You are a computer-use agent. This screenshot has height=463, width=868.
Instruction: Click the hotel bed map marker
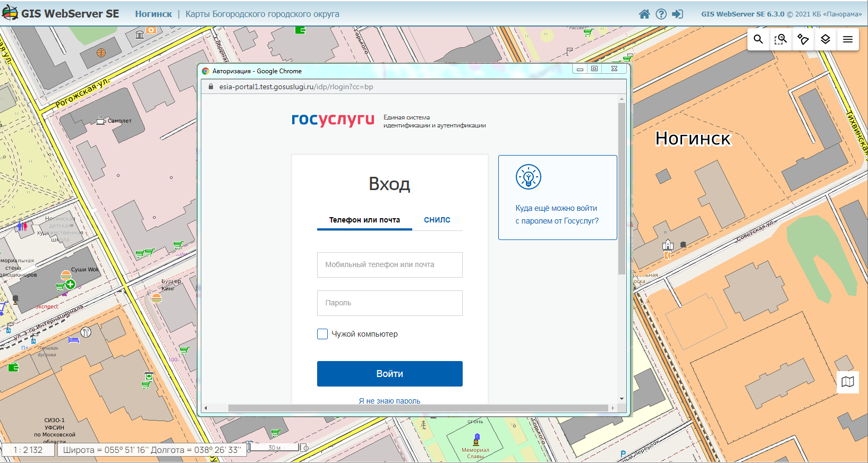click(74, 339)
